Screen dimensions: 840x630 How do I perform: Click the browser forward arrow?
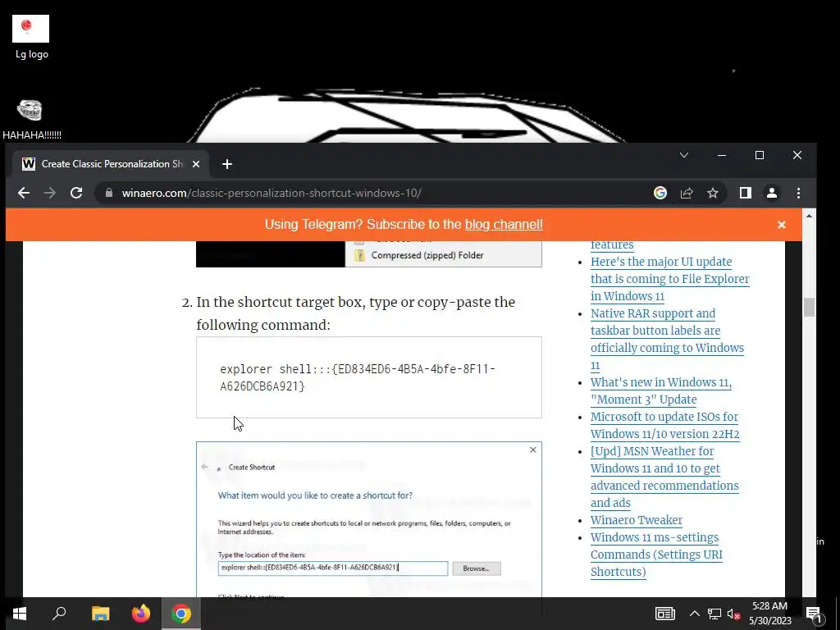(x=50, y=193)
